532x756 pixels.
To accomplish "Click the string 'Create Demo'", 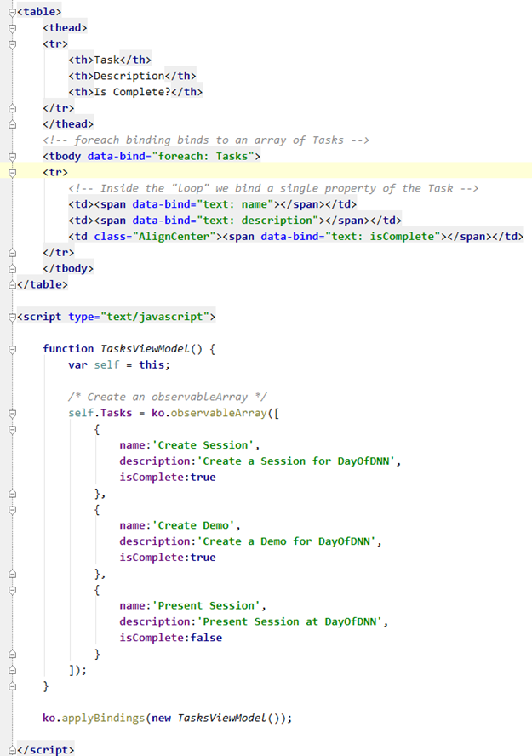I will pos(193,525).
